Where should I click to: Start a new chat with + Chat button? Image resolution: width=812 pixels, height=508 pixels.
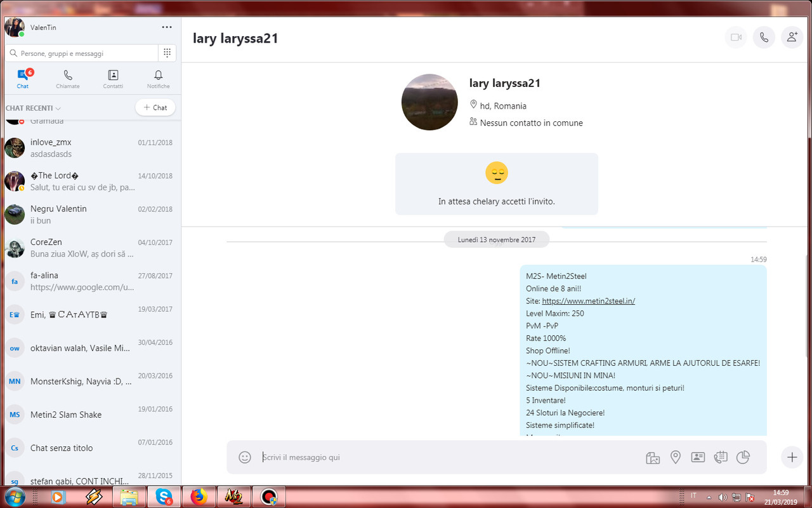(155, 107)
